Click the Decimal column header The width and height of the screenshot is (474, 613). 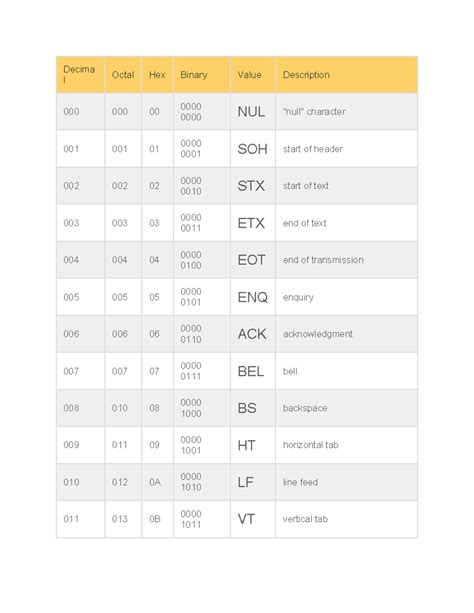80,75
